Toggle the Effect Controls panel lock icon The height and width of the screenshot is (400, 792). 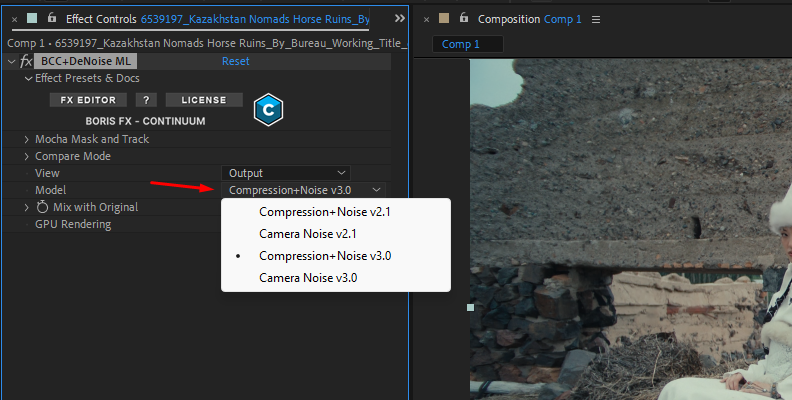tap(52, 18)
